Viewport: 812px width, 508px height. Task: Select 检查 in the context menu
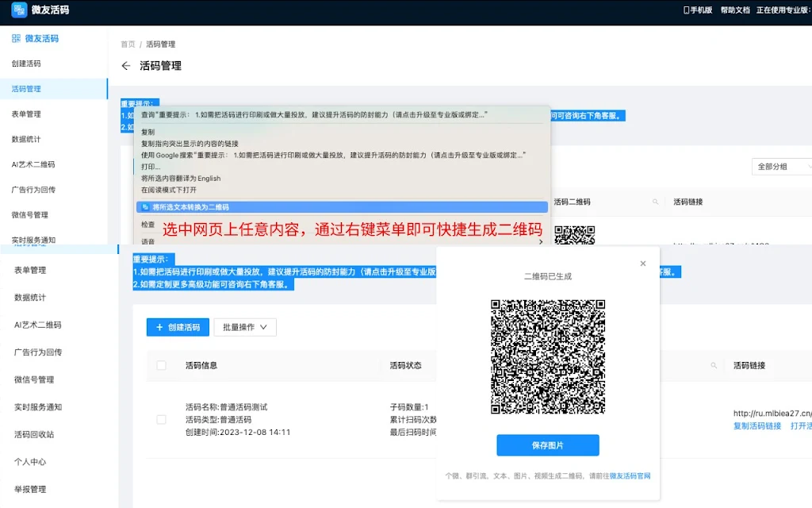(148, 225)
